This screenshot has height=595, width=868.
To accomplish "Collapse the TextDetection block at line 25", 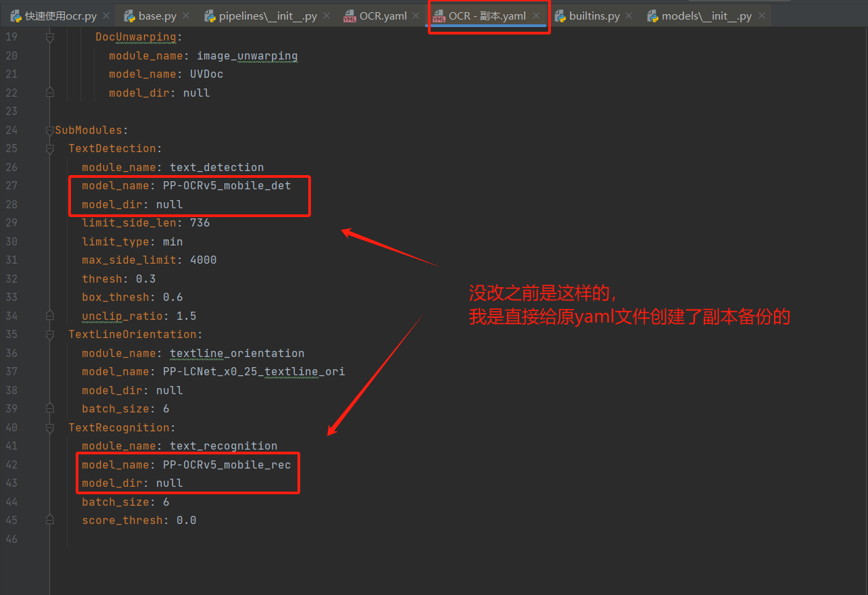I will point(49,149).
